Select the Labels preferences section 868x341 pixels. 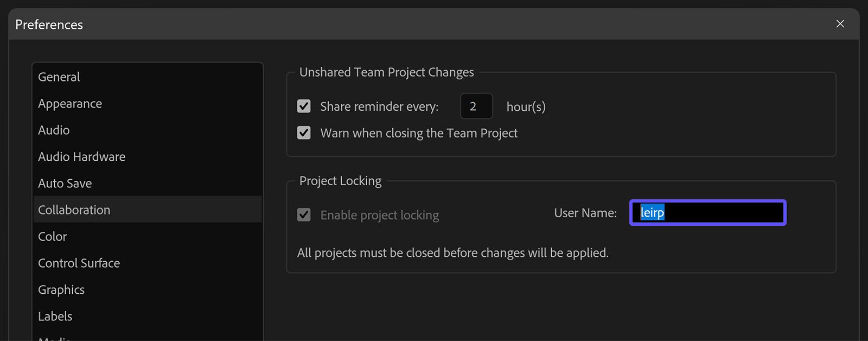coord(55,316)
